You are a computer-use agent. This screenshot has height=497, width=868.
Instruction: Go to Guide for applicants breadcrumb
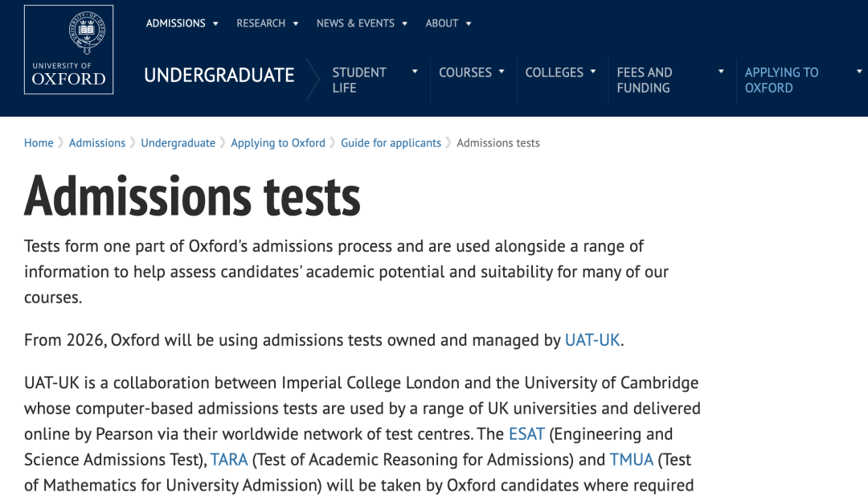[391, 143]
